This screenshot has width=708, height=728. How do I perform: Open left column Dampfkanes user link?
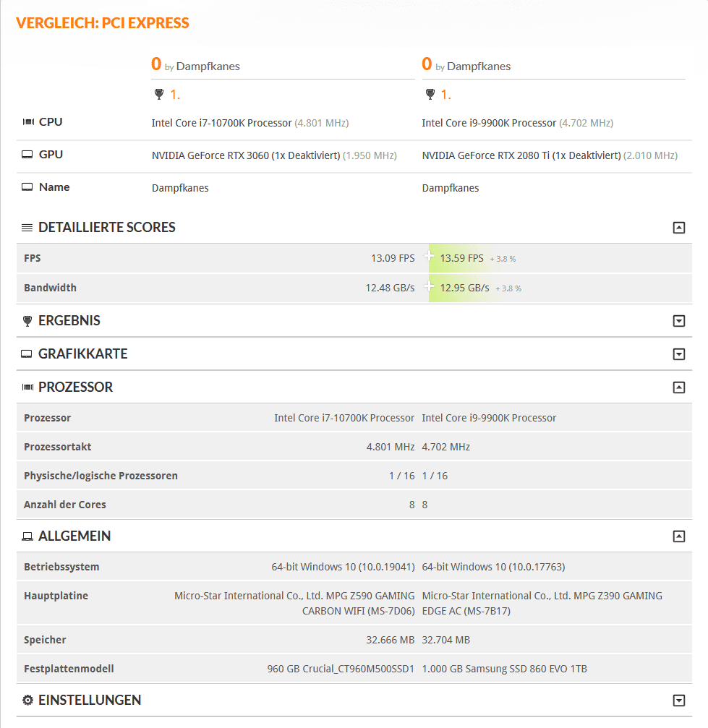(x=208, y=67)
